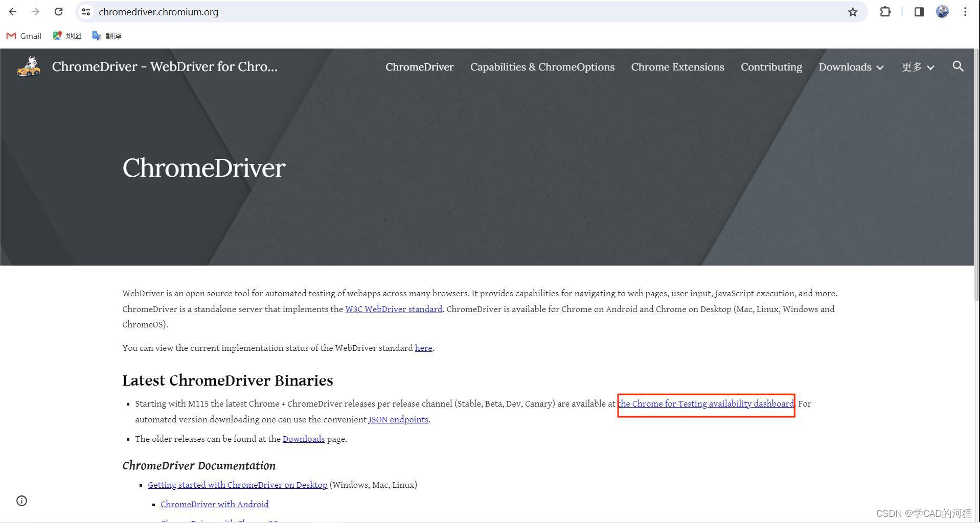The width and height of the screenshot is (980, 523).
Task: Click the info icon at bottom left
Action: click(x=21, y=501)
